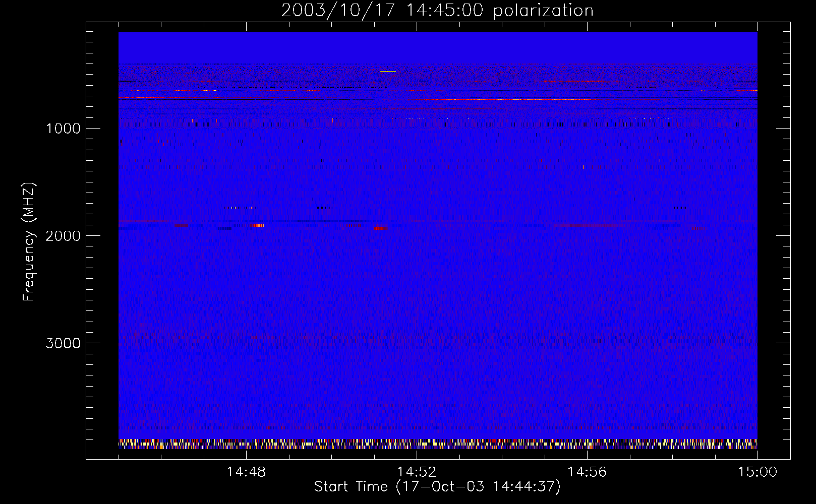
Task: Click the 'Frequency (MHZ)' axis title
Action: click(x=29, y=242)
